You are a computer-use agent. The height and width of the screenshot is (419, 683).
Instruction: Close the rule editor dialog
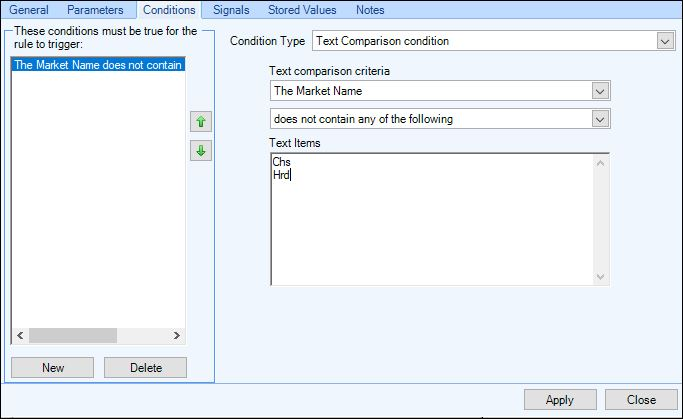(641, 400)
